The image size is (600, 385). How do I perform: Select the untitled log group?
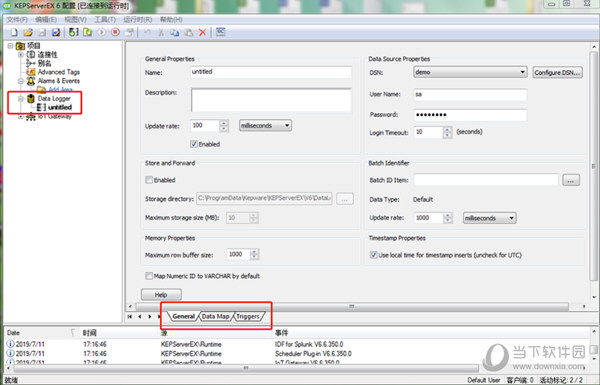(60, 107)
